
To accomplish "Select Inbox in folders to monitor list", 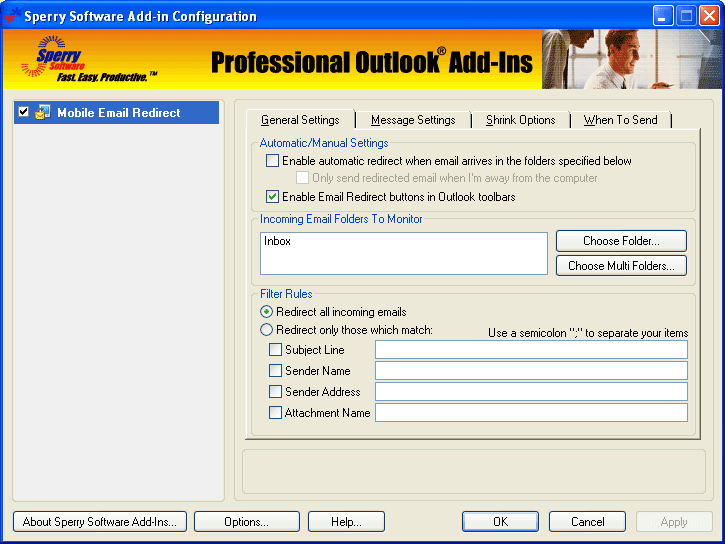I will [x=277, y=241].
